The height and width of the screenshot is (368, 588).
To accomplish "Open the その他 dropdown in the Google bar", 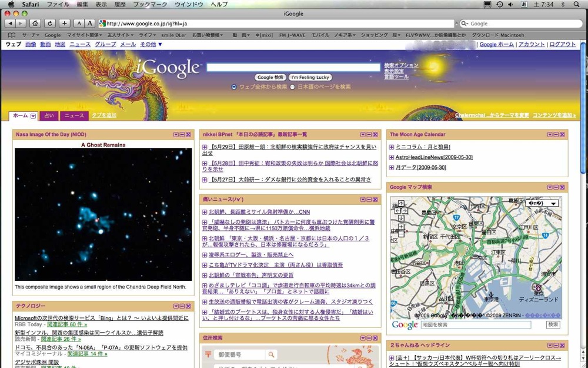I will pyautogui.click(x=151, y=44).
